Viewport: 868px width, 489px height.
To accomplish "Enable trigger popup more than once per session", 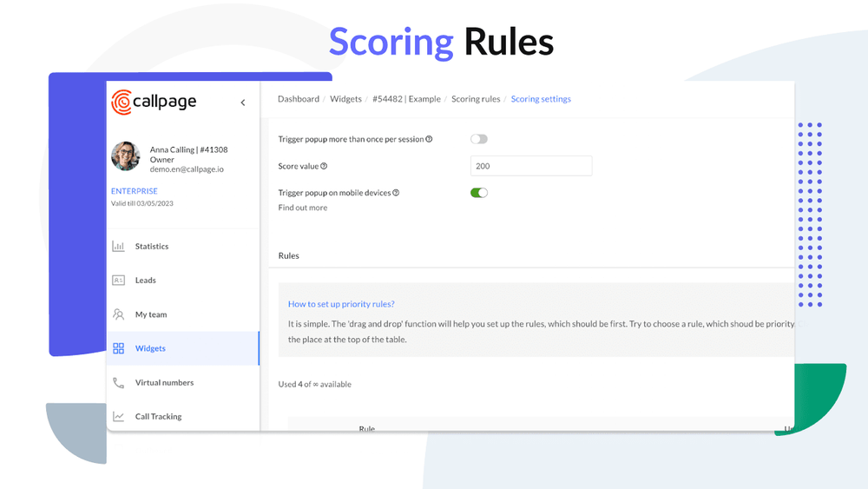I will pyautogui.click(x=478, y=139).
